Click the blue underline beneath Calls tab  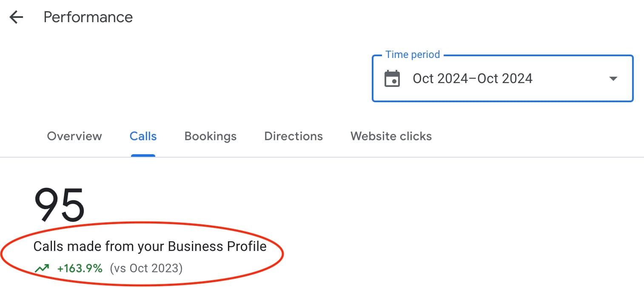143,156
